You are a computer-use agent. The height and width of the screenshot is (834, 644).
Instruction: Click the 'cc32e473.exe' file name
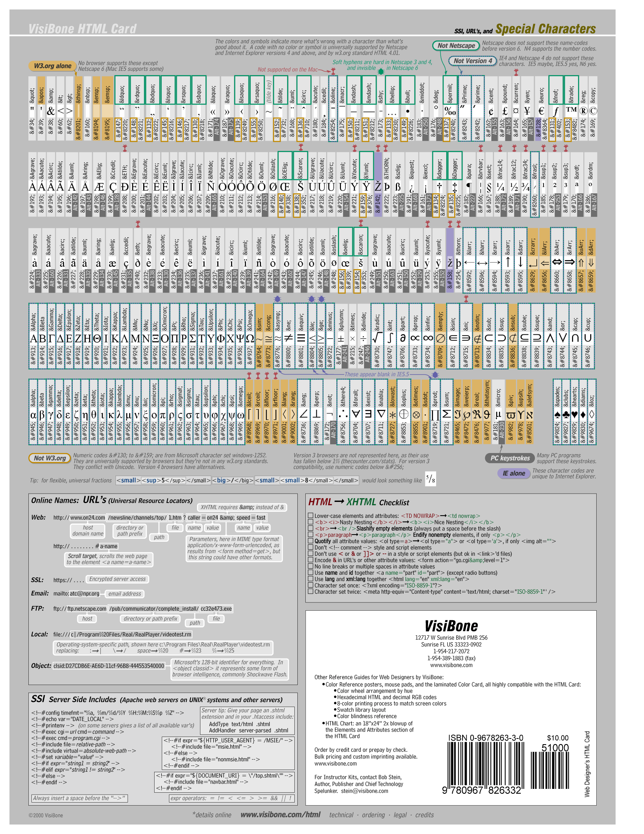point(216,609)
